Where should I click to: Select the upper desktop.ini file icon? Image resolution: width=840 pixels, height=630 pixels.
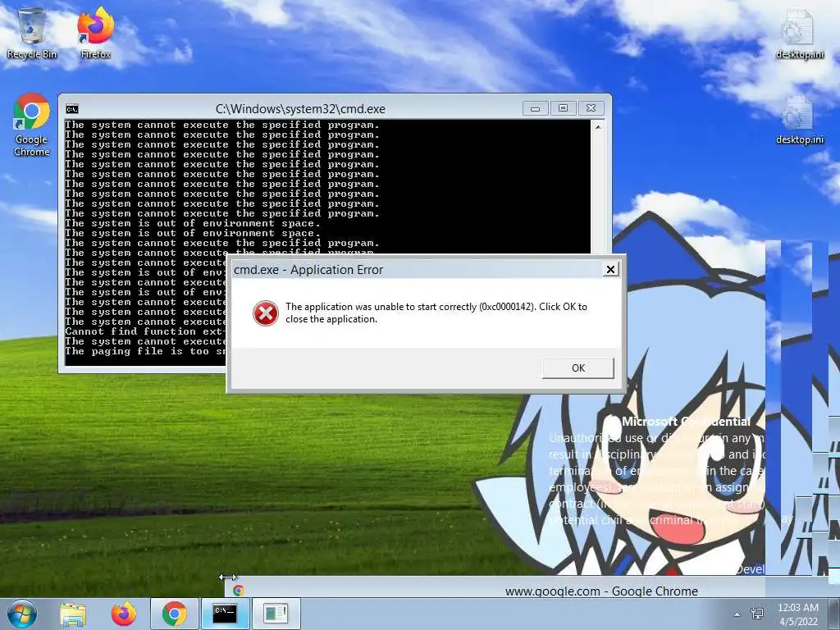click(x=799, y=34)
